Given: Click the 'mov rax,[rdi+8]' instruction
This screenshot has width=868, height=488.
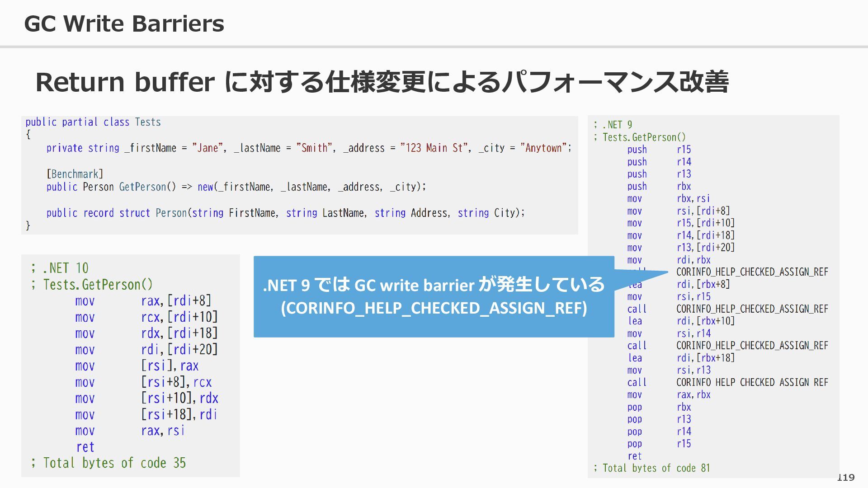Looking at the screenshot, I should click(143, 300).
